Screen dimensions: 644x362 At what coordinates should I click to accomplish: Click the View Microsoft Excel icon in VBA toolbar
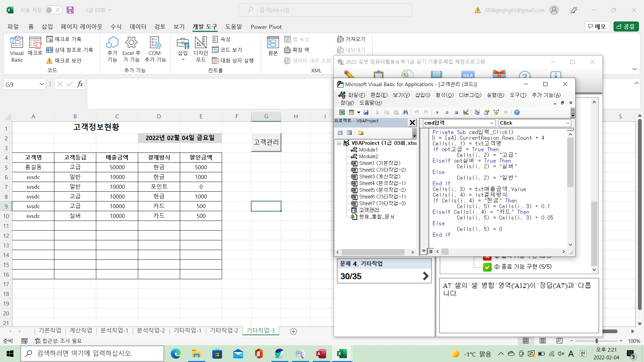tap(342, 112)
